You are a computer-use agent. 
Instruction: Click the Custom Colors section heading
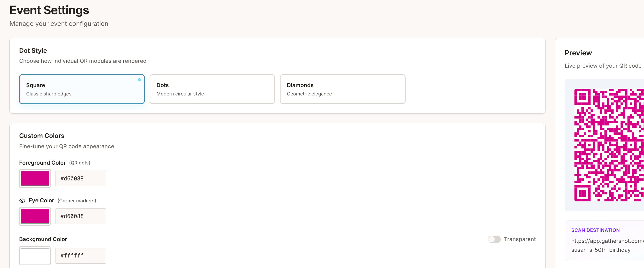tap(41, 136)
